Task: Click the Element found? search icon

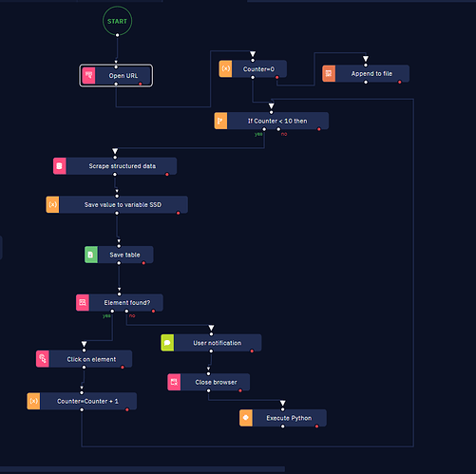Action: tap(83, 302)
